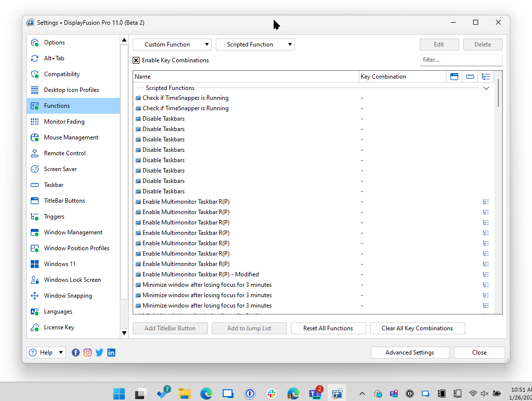Click trigger icon on Enable Multimonitor Taskbar Modified row
The height and width of the screenshot is (401, 532).
[486, 274]
